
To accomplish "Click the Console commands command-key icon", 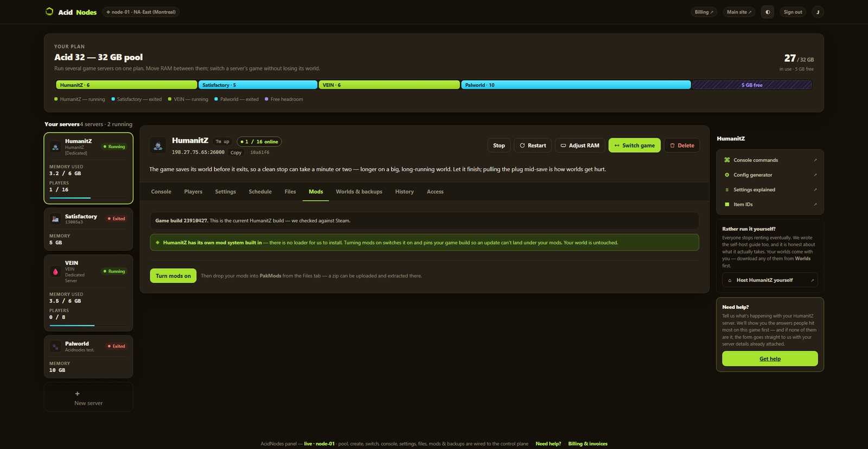I will 727,160.
